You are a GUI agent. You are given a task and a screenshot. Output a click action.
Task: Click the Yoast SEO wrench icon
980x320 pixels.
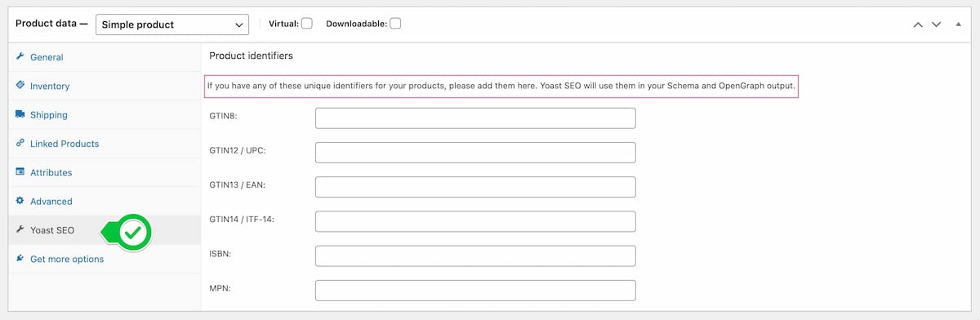coord(20,230)
